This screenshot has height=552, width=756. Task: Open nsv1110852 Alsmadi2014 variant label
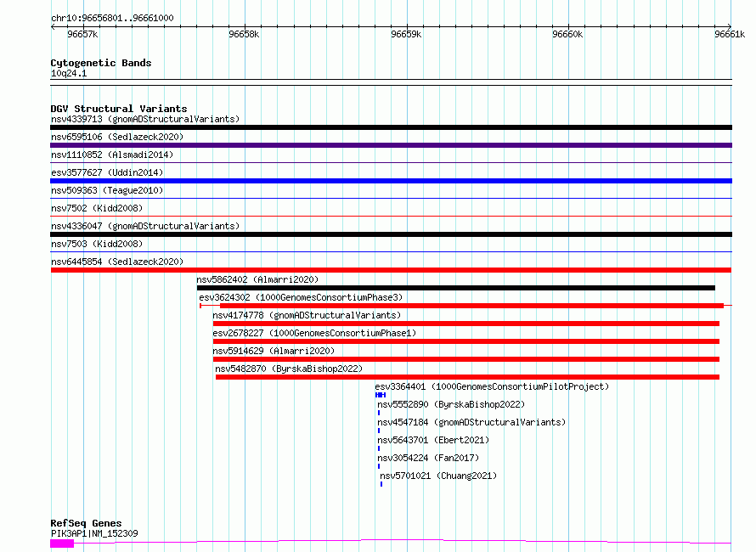(112, 155)
